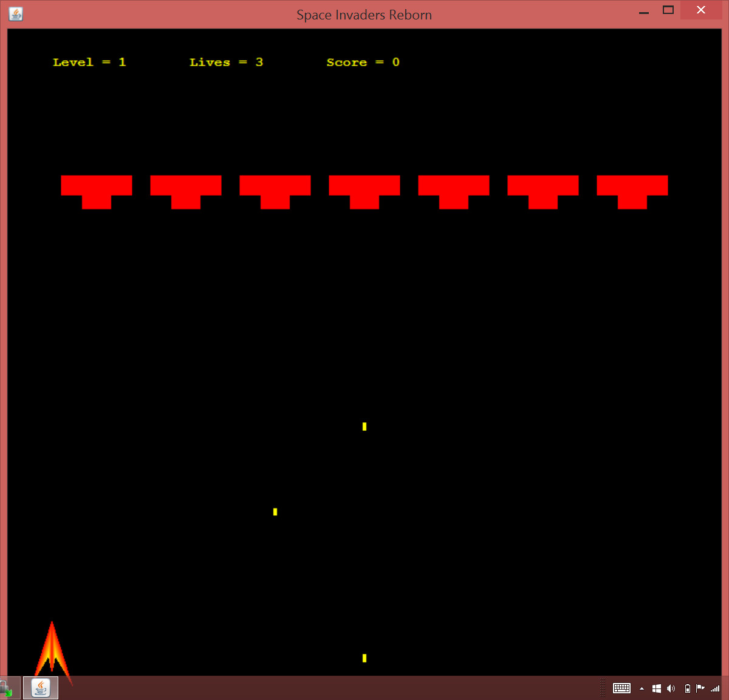Click the second red invader from the left
Image resolution: width=729 pixels, height=700 pixels.
tap(186, 192)
